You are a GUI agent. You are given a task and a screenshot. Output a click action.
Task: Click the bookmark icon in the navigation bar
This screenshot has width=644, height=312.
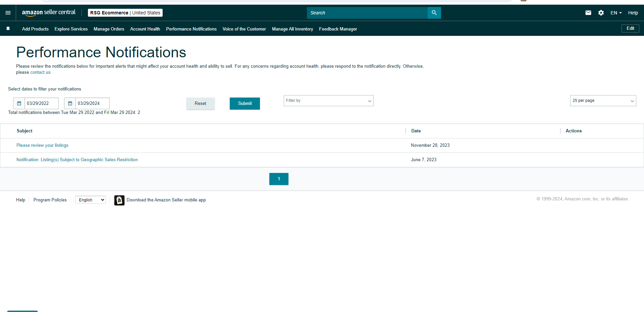8,29
